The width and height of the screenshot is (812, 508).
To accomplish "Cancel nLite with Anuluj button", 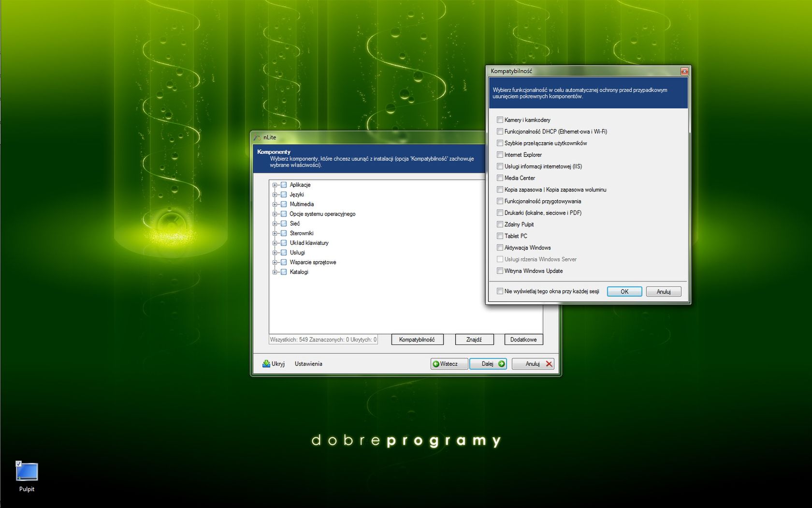I will tap(533, 364).
